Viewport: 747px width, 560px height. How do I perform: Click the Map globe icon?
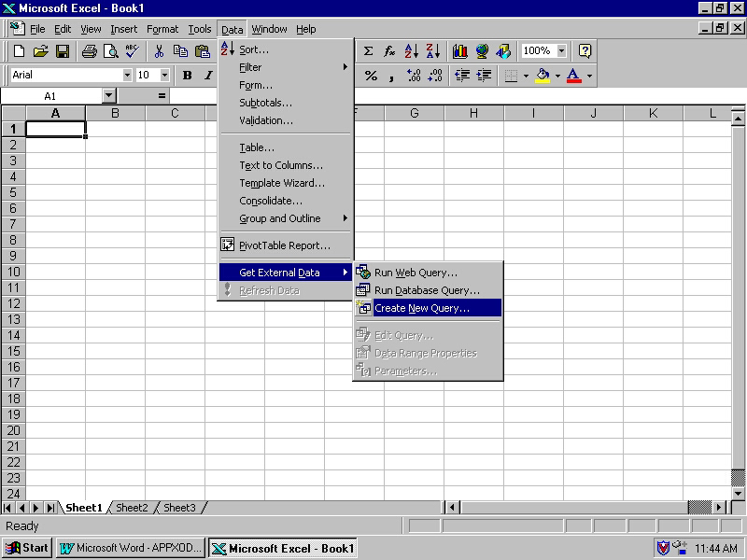[x=482, y=51]
